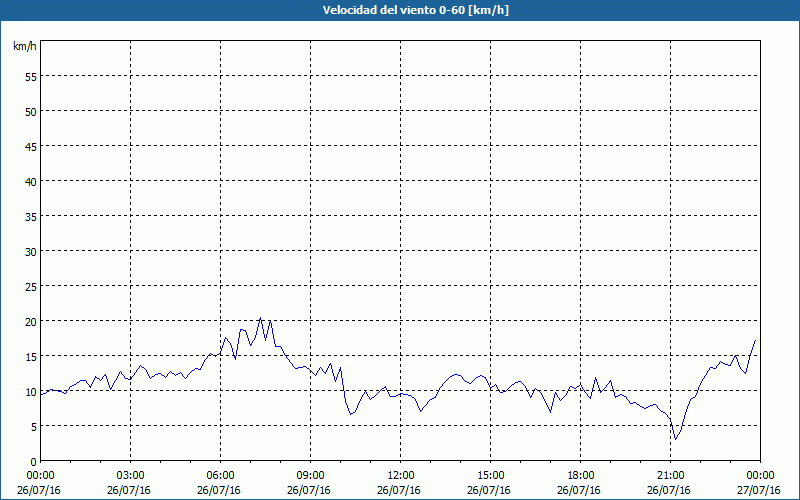
Task: Click the wind speed minimum just after 21:00
Action: pyautogui.click(x=675, y=439)
